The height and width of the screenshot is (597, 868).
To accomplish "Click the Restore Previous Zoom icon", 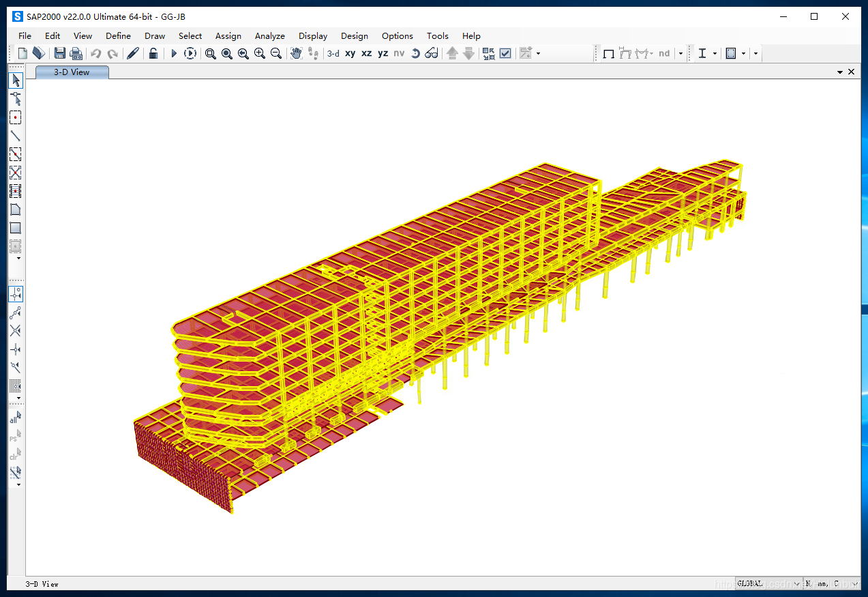I will point(243,53).
